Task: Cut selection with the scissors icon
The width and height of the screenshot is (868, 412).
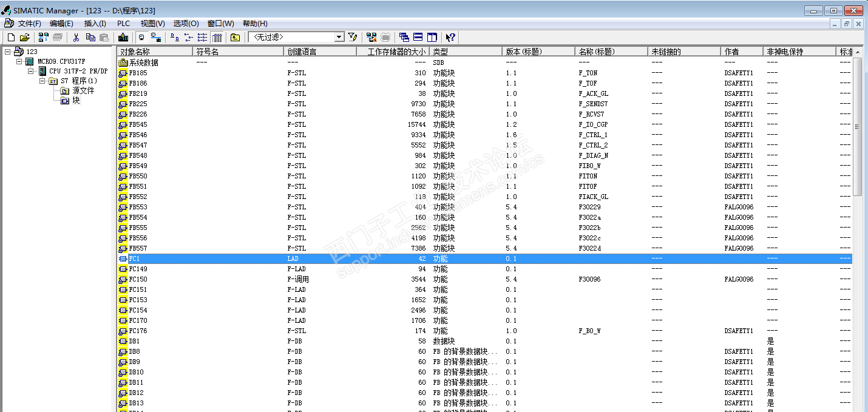Action: tap(76, 37)
